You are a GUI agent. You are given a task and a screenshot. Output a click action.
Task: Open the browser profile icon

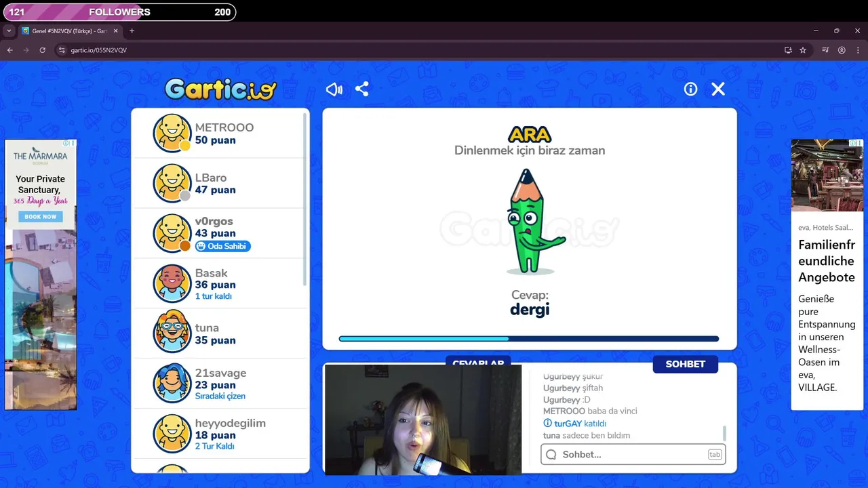(842, 50)
